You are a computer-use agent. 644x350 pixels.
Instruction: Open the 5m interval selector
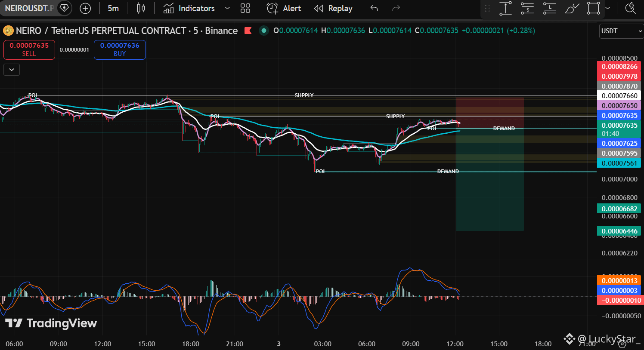click(x=113, y=8)
